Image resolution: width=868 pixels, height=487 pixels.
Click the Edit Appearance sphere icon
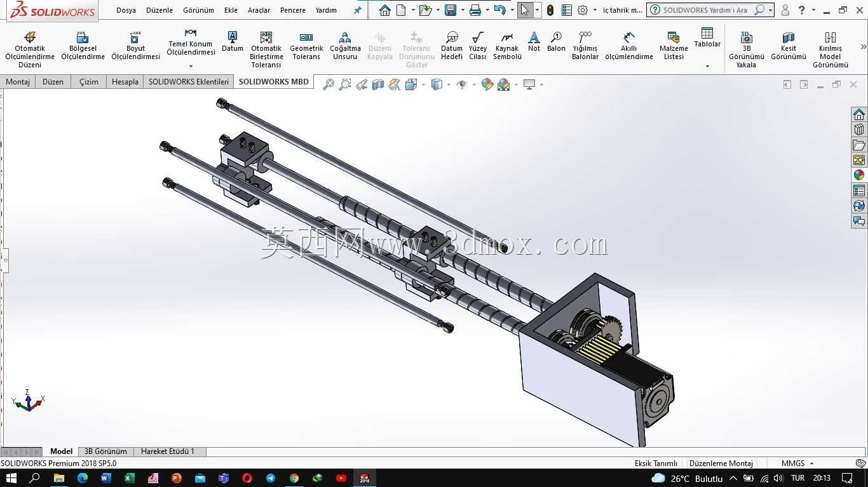(487, 84)
